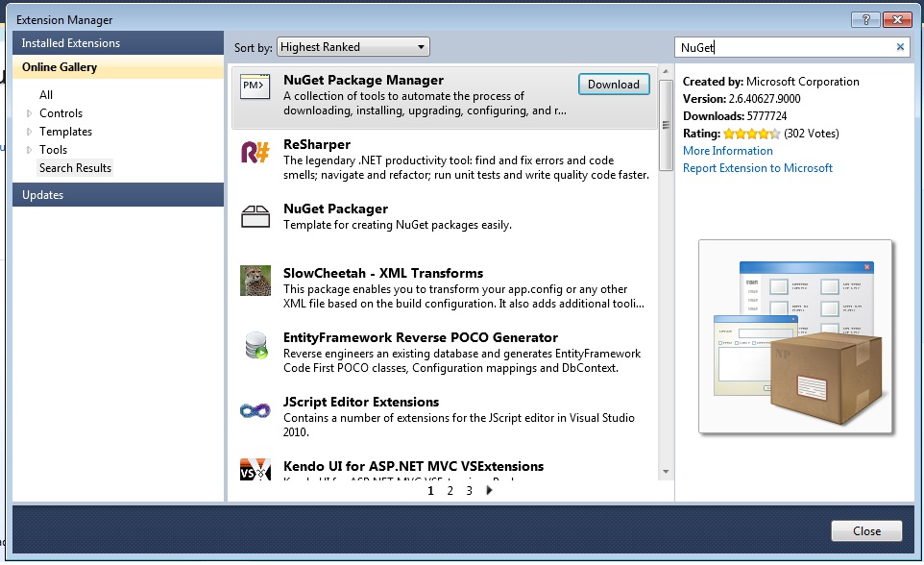Clear the search box with the X icon
The height and width of the screenshot is (565, 924).
click(900, 46)
